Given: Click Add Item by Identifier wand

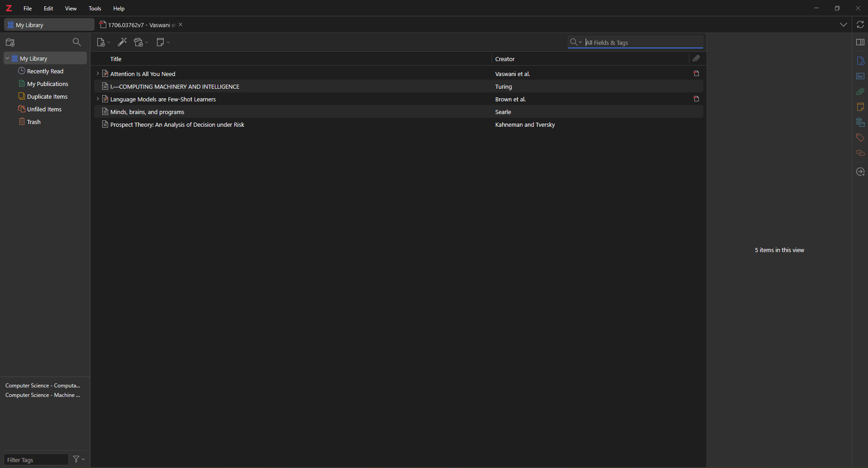Looking at the screenshot, I should 122,43.
